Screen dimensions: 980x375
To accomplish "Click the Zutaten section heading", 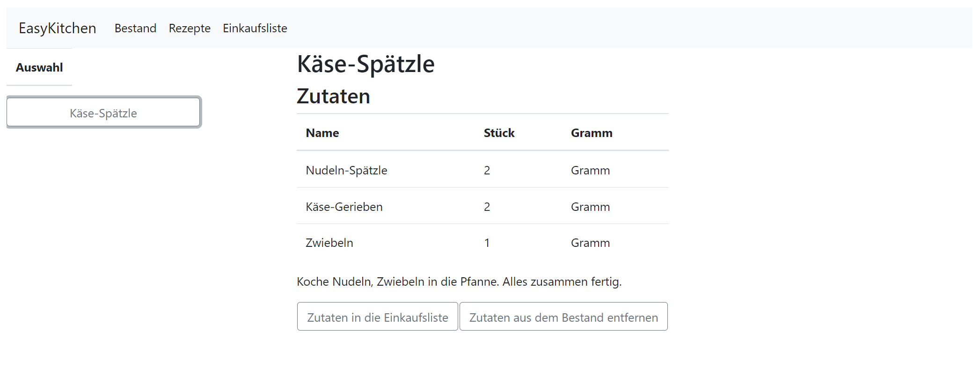I will [x=334, y=96].
